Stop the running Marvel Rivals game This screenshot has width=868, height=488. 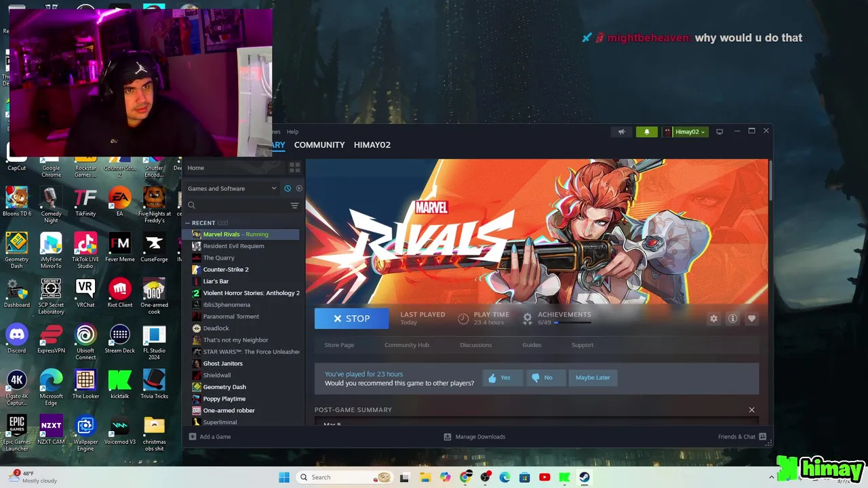coord(351,319)
